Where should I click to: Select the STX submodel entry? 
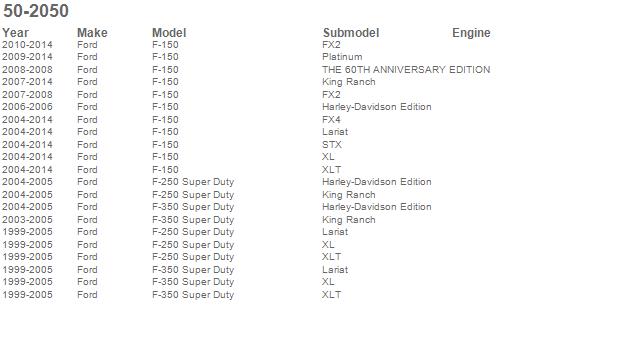(332, 144)
